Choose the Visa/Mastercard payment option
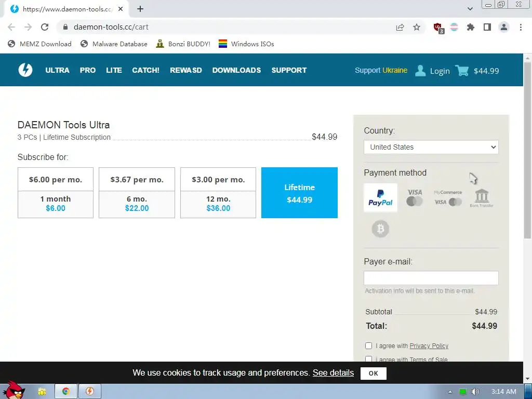The height and width of the screenshot is (399, 532). click(x=415, y=198)
